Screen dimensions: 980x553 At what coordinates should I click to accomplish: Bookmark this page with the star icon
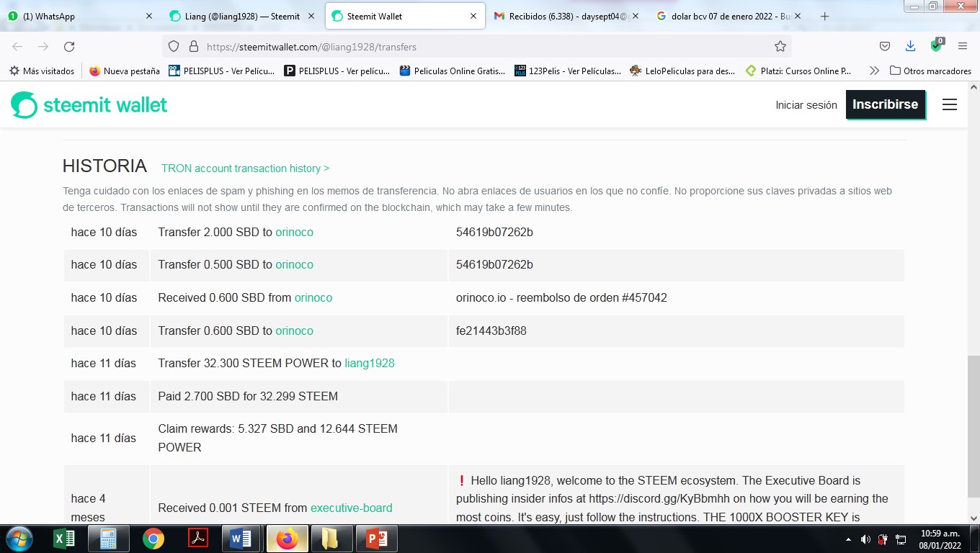tap(780, 47)
